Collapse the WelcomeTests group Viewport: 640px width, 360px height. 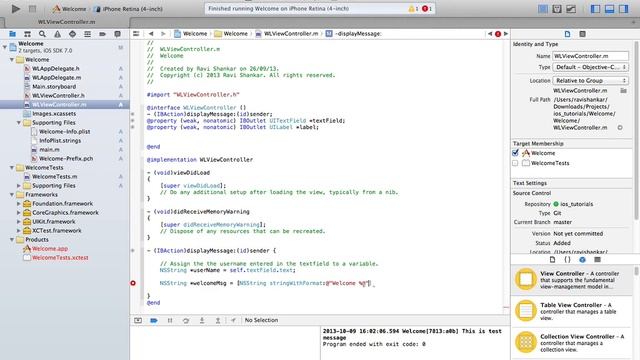click(12, 167)
